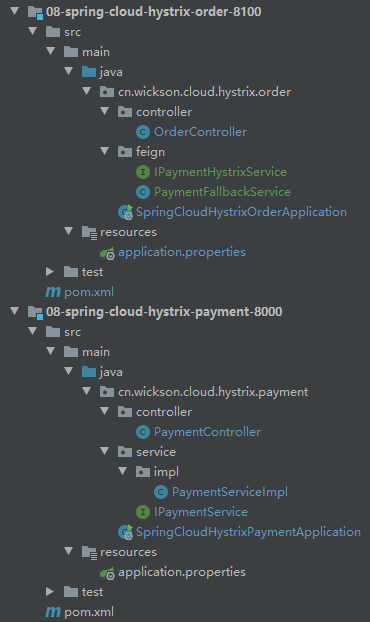Screen dimensions: 370x622
Task: Collapse main folder in order-8100 module
Action: [51, 51]
